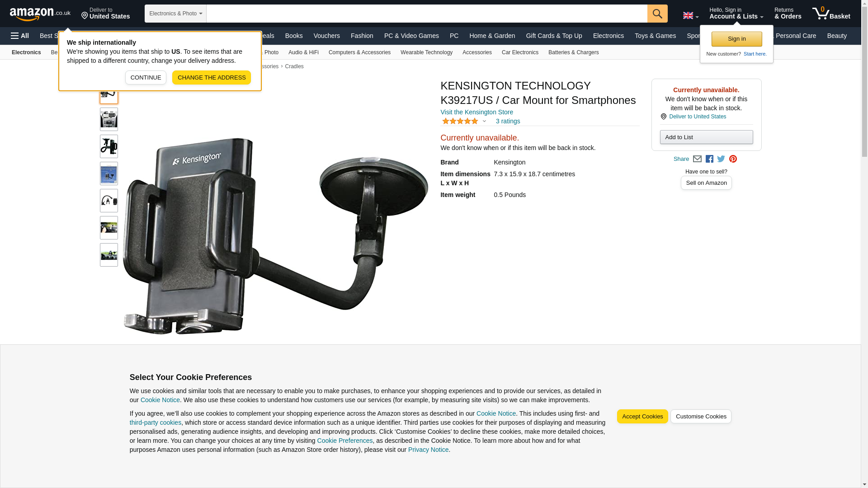Visit the Kensington Store link

(476, 112)
